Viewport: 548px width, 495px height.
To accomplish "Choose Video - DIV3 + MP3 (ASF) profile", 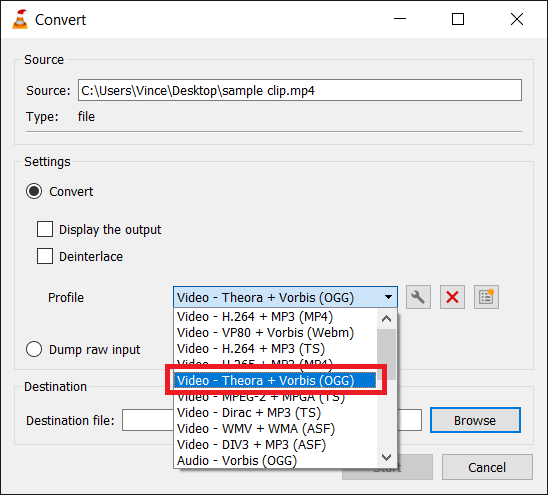I will coord(275,445).
